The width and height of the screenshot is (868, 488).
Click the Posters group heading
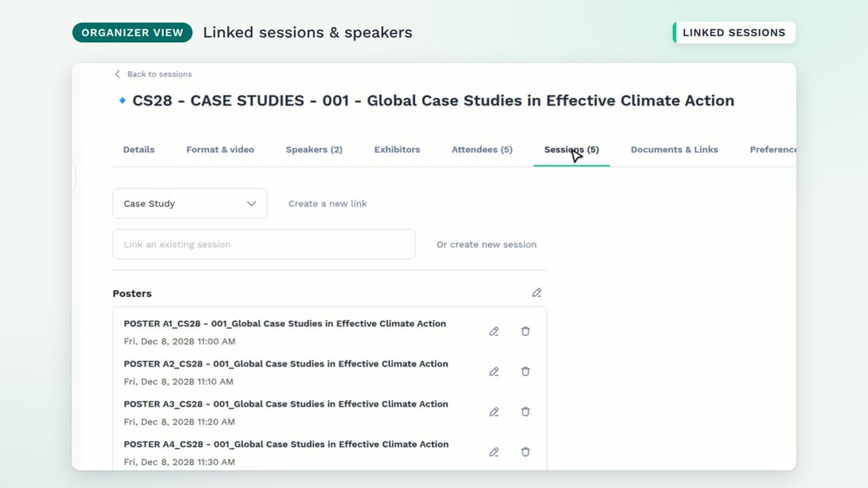coord(132,293)
